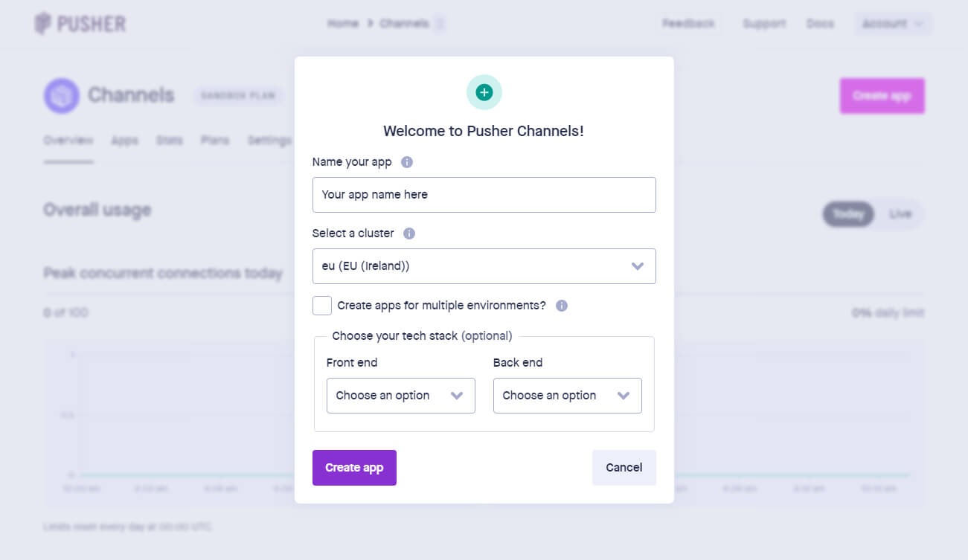Switch usage view to Live
Screen dimensions: 968x560
900,214
